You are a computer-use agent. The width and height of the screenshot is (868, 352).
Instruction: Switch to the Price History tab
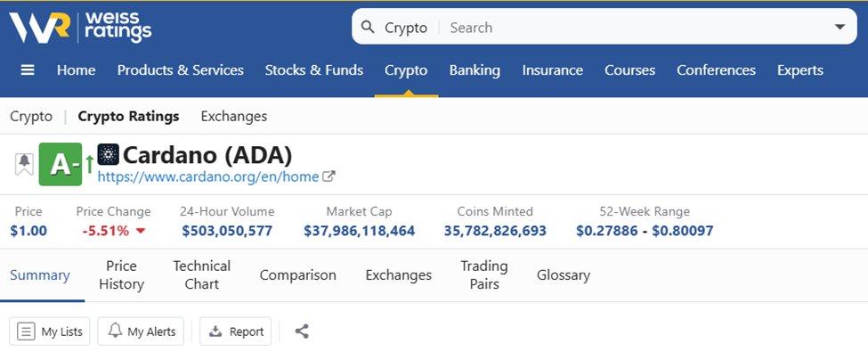[121, 275]
